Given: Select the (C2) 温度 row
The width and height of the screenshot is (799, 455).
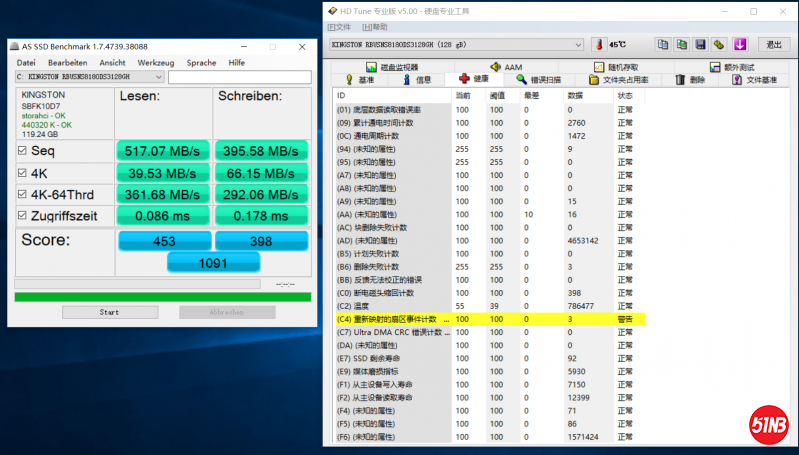Looking at the screenshot, I should [490, 306].
